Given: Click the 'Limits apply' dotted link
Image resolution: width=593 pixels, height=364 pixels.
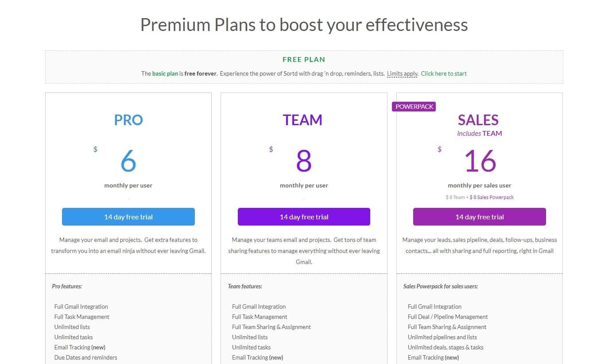Looking at the screenshot, I should click(402, 73).
